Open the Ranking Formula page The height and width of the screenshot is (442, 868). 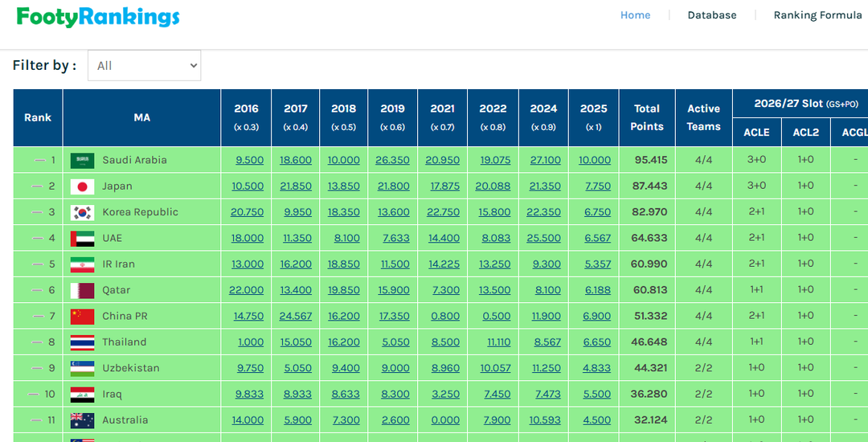pos(817,15)
